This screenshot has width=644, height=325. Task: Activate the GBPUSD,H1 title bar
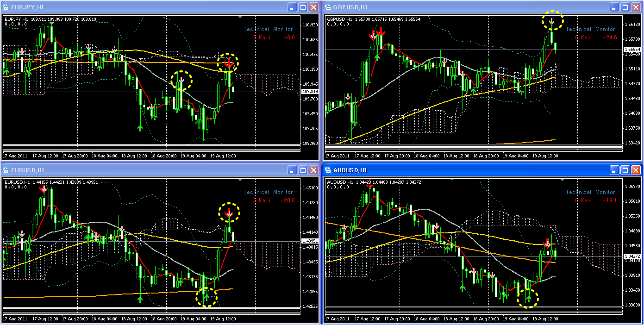(x=468, y=7)
